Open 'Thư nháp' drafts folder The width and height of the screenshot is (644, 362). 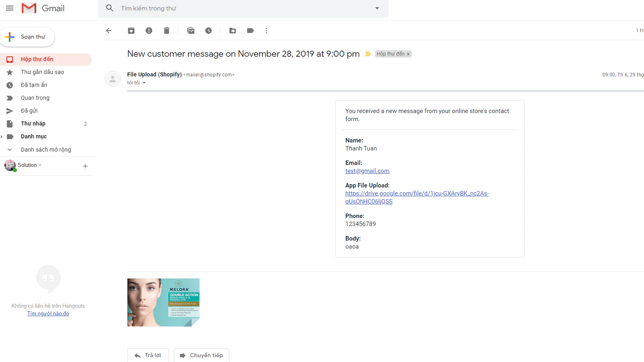click(46, 123)
